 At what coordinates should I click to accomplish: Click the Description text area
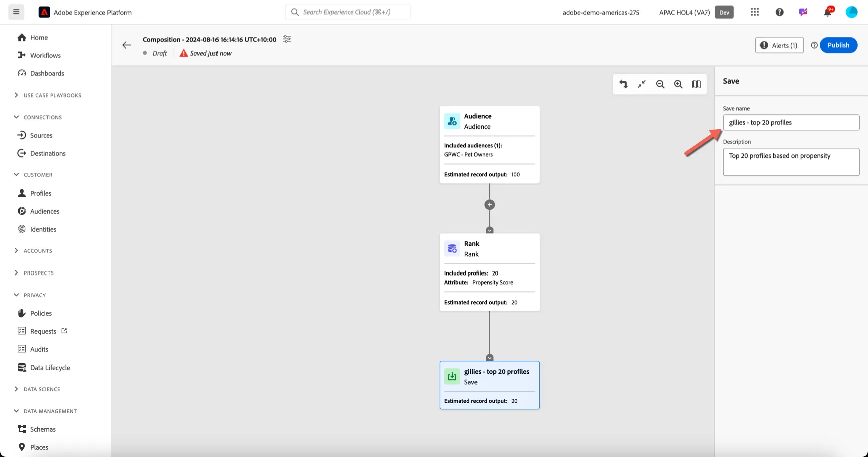[791, 162]
